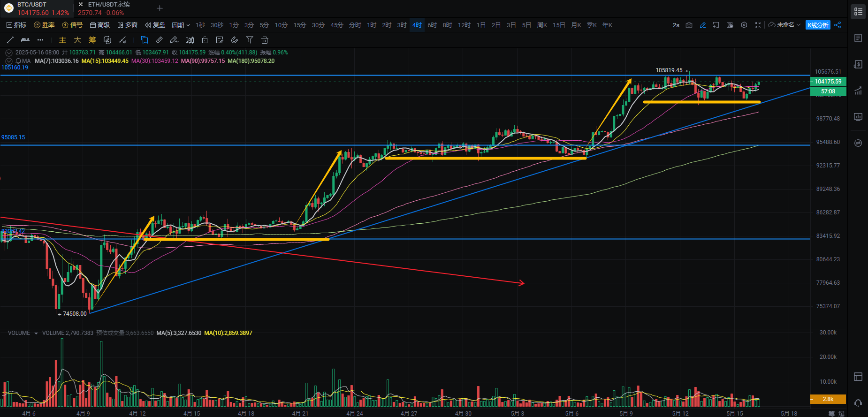Click the hexagon chart settings icon
This screenshot has height=417, width=868.
pyautogui.click(x=744, y=25)
